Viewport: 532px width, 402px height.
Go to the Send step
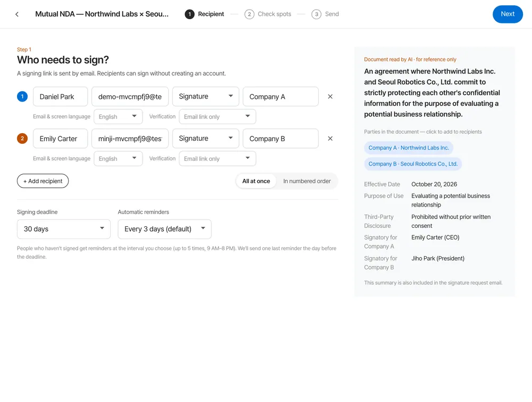[x=326, y=14]
